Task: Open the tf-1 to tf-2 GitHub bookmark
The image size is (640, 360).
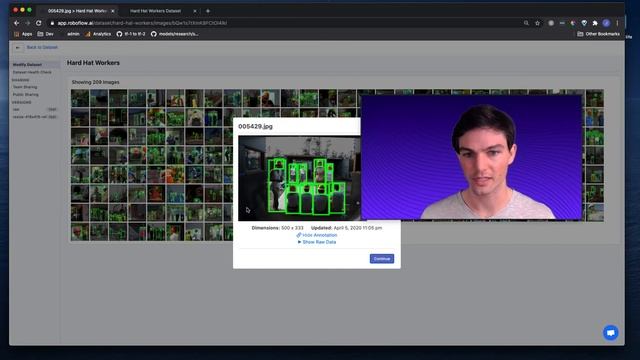Action: (x=131, y=34)
